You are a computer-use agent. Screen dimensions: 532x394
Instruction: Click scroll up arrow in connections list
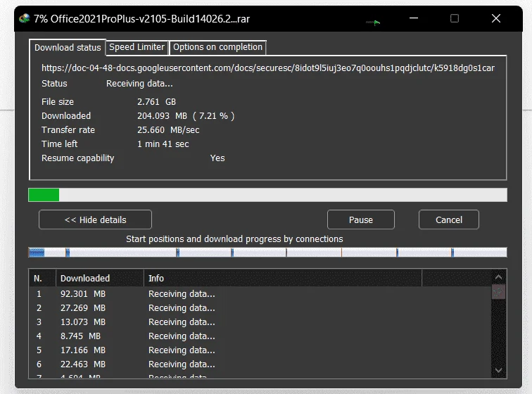coord(498,277)
